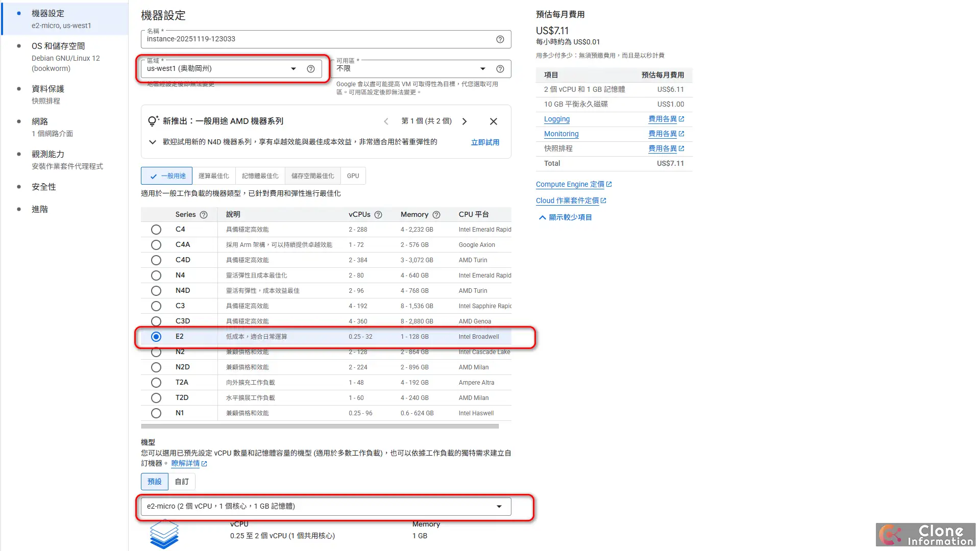Click help icon beside region us-west1
Image resolution: width=980 pixels, height=551 pixels.
(x=311, y=69)
